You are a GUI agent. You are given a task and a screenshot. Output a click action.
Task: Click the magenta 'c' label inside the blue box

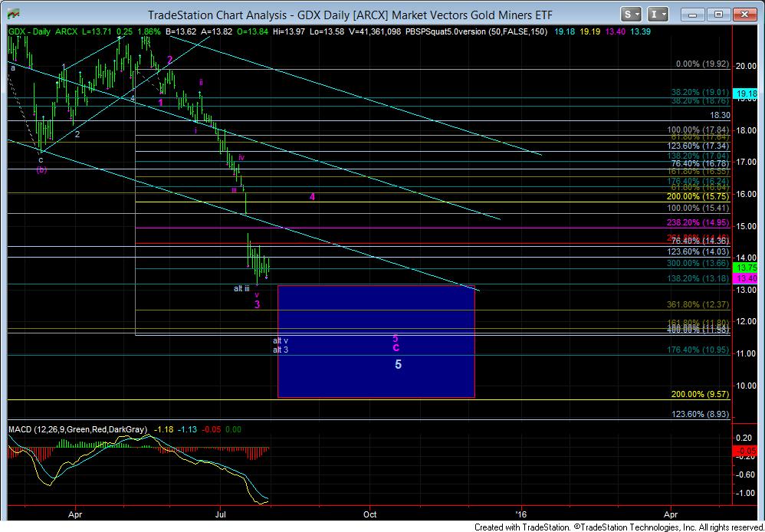pos(396,347)
